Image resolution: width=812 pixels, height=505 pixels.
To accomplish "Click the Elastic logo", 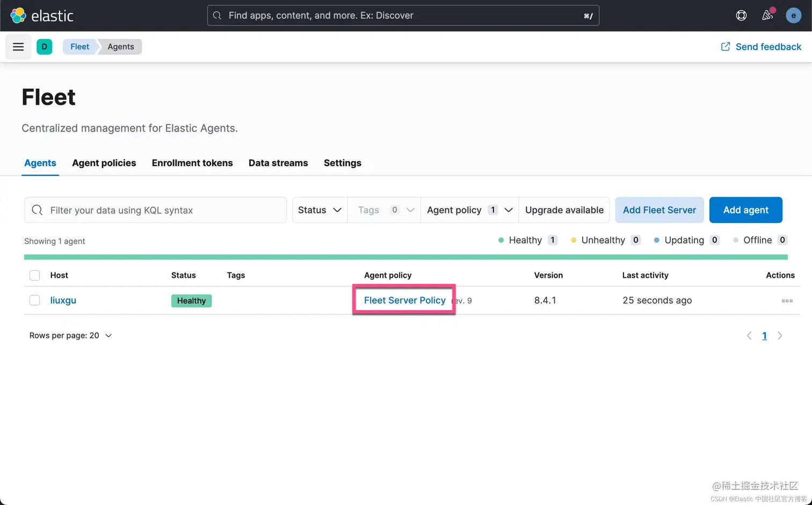I will pos(42,16).
